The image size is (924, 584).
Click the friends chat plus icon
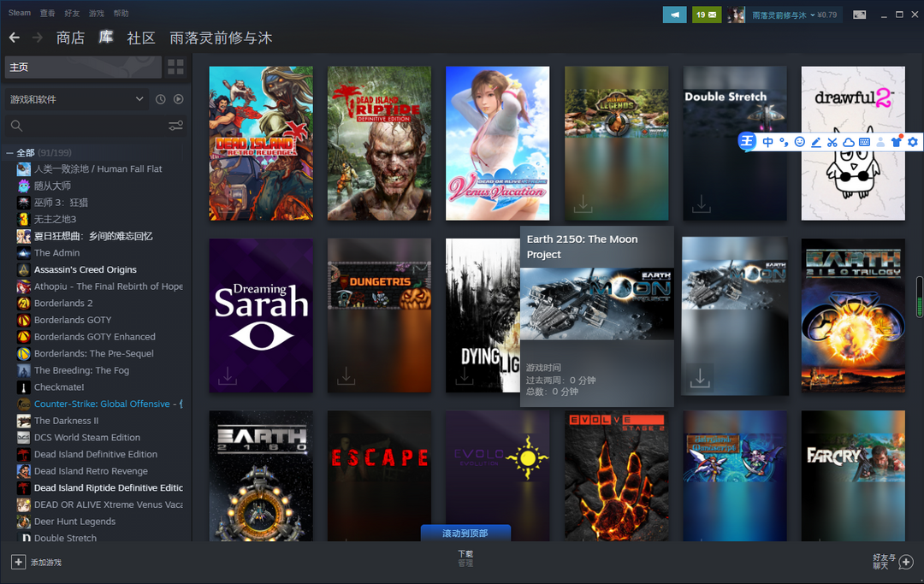(x=906, y=563)
